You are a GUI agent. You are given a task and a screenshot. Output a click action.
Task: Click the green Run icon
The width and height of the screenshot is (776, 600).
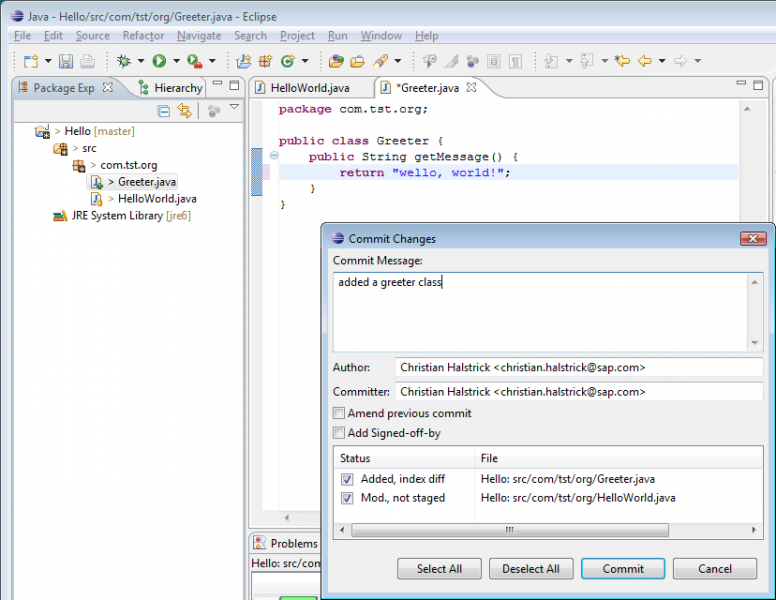pyautogui.click(x=159, y=61)
